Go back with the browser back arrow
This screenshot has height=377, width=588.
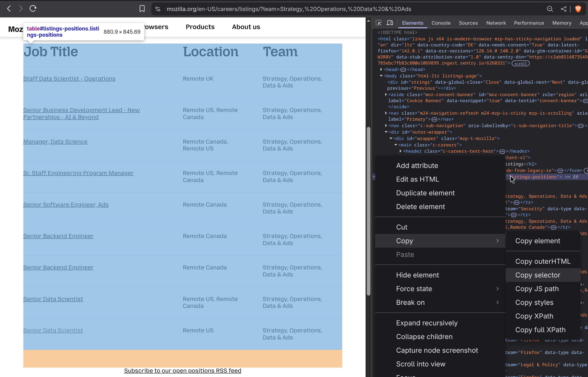[9, 9]
